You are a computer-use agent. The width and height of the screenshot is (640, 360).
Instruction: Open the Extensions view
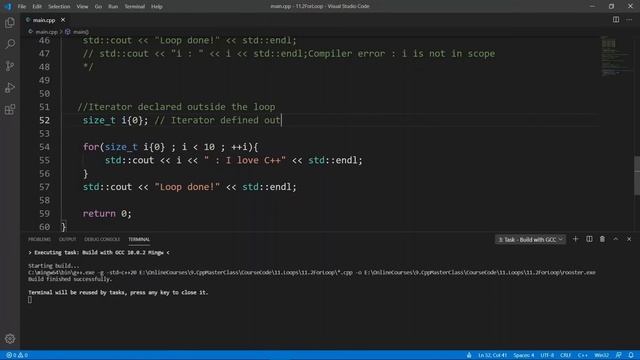click(x=10, y=109)
